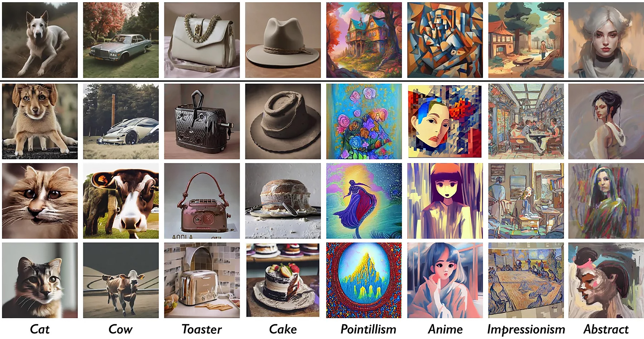Click the pointillist mountain in oval frame
This screenshot has width=644, height=339.
coord(364,280)
